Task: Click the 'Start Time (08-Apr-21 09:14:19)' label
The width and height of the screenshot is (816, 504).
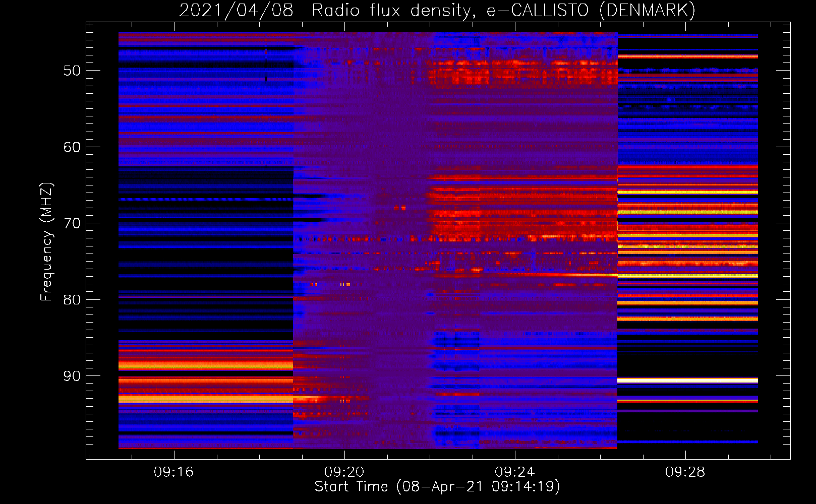Action: (437, 487)
